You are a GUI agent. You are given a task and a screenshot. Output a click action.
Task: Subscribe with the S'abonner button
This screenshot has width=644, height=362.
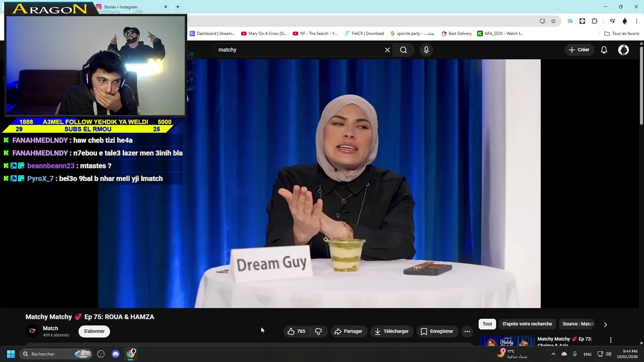(94, 331)
